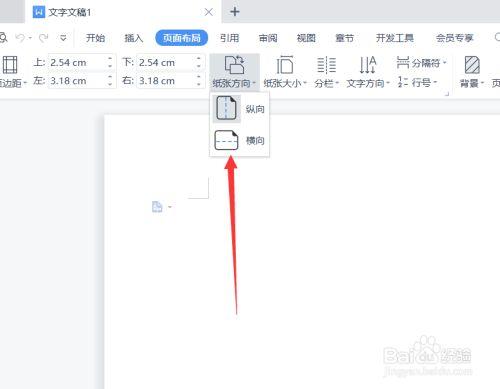Expand the 分栏 dropdown label
Image resolution: width=500 pixels, height=389 pixels.
pyautogui.click(x=326, y=83)
